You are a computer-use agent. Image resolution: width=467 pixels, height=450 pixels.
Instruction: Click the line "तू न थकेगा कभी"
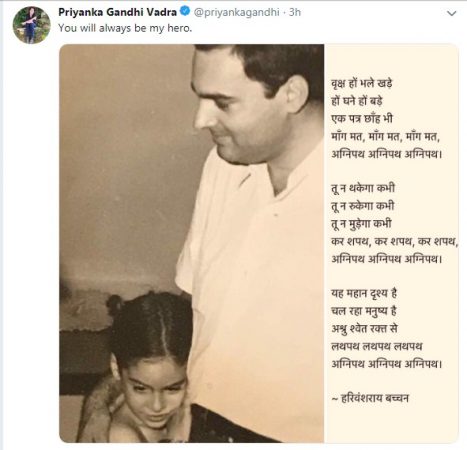(x=363, y=188)
